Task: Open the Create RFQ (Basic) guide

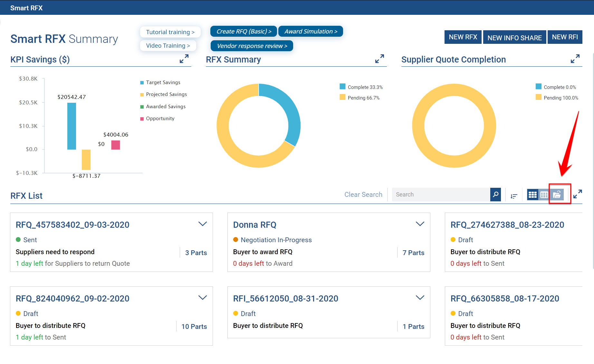Action: [244, 32]
